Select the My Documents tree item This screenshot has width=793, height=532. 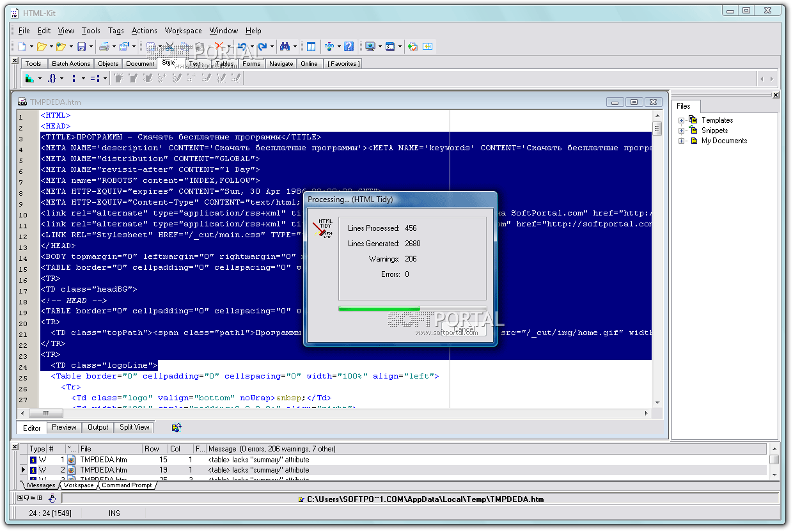[x=724, y=141]
